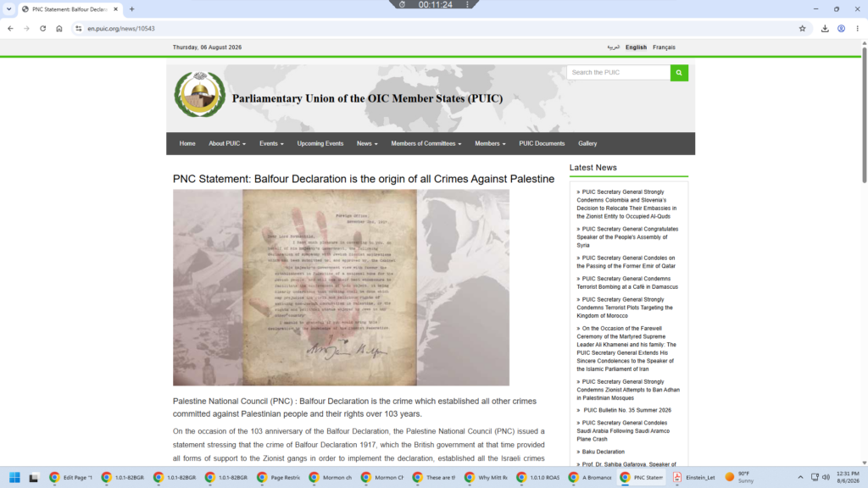Open the Task View taskbar icon
The image size is (868, 488).
pos(34,477)
